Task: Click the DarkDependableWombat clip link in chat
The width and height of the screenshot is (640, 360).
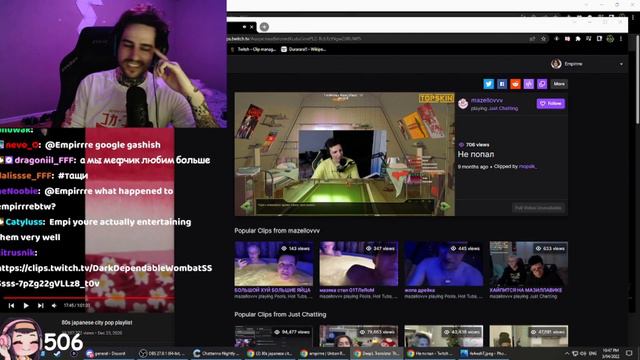Action: pyautogui.click(x=106, y=276)
